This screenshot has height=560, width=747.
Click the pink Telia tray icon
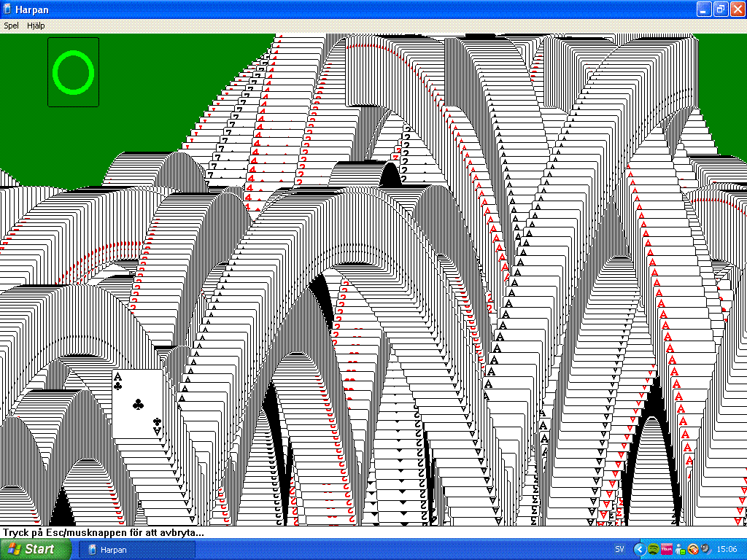[x=667, y=550]
